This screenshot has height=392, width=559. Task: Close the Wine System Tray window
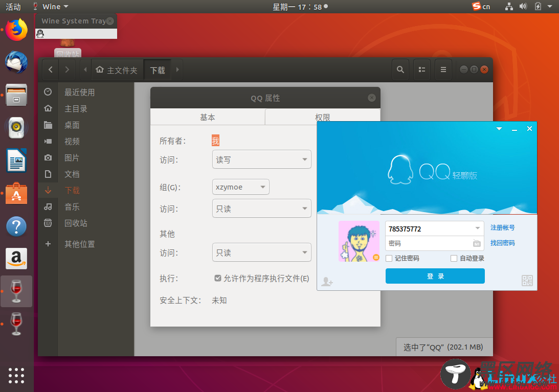[110, 21]
